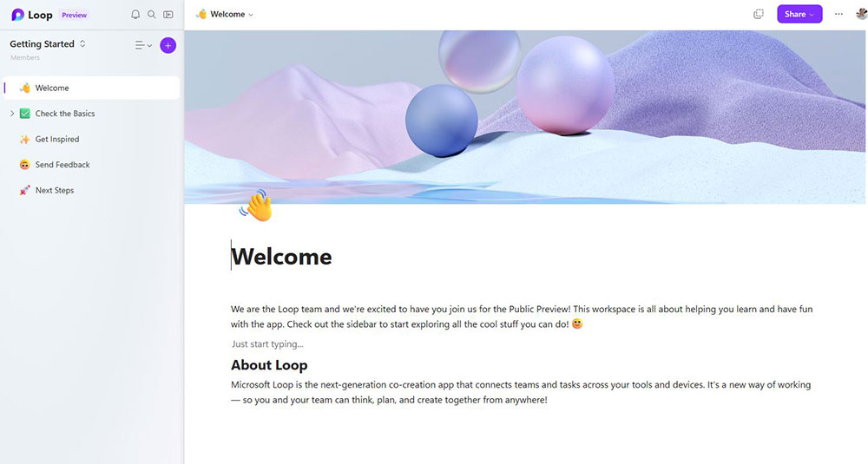Click the copy as Loop component icon
Image resolution: width=868 pixels, height=464 pixels.
coord(759,15)
